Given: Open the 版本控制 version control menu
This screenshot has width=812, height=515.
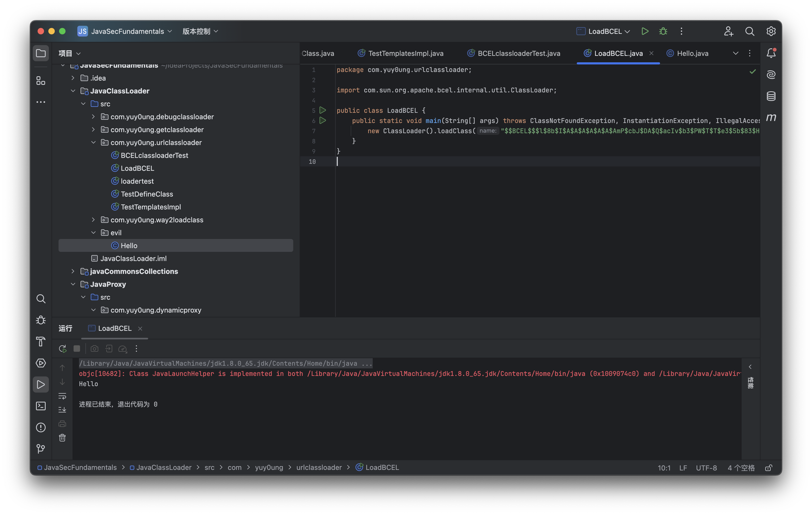Looking at the screenshot, I should pos(200,31).
